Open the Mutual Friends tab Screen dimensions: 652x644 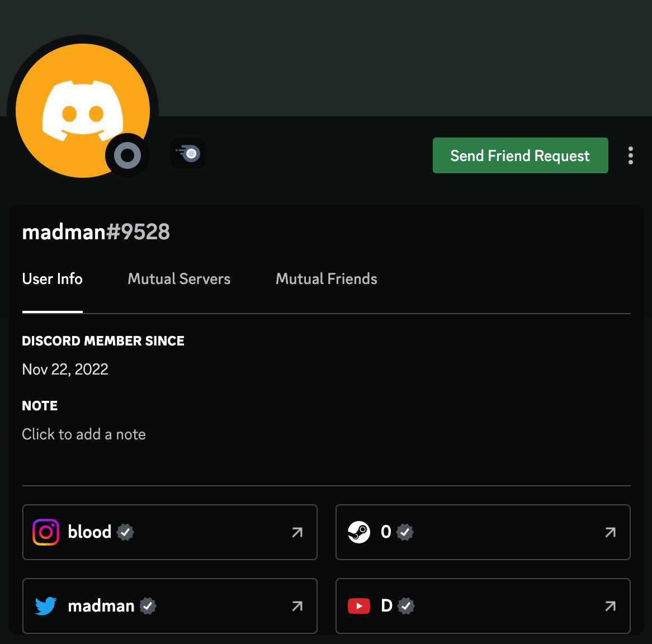(x=327, y=278)
